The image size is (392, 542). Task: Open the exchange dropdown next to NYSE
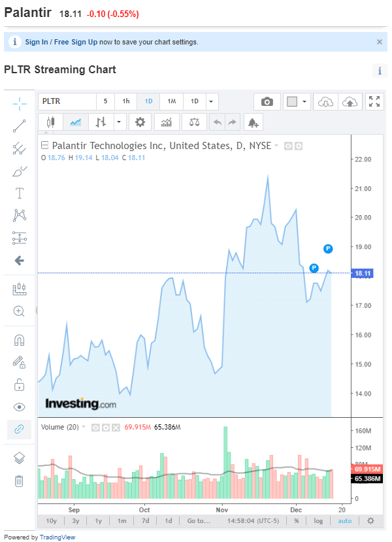pyautogui.click(x=276, y=146)
